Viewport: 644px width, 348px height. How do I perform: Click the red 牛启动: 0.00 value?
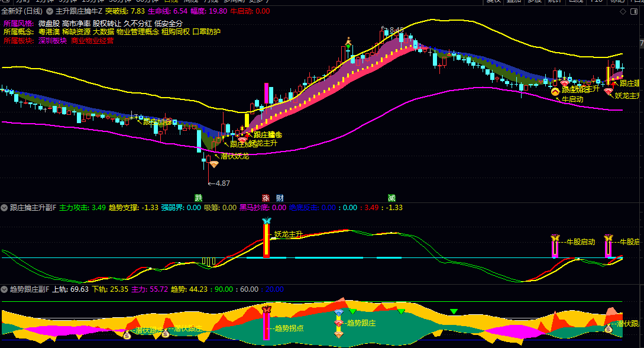[250, 11]
